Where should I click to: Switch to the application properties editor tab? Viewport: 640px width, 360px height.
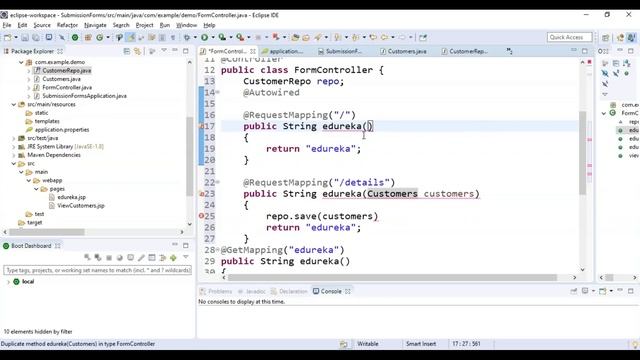tap(282, 51)
